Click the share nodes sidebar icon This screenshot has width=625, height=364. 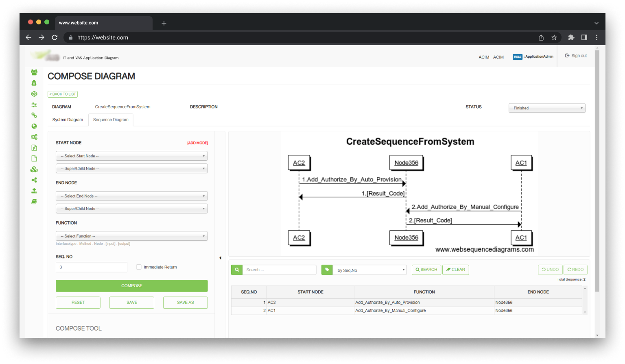[x=34, y=180]
